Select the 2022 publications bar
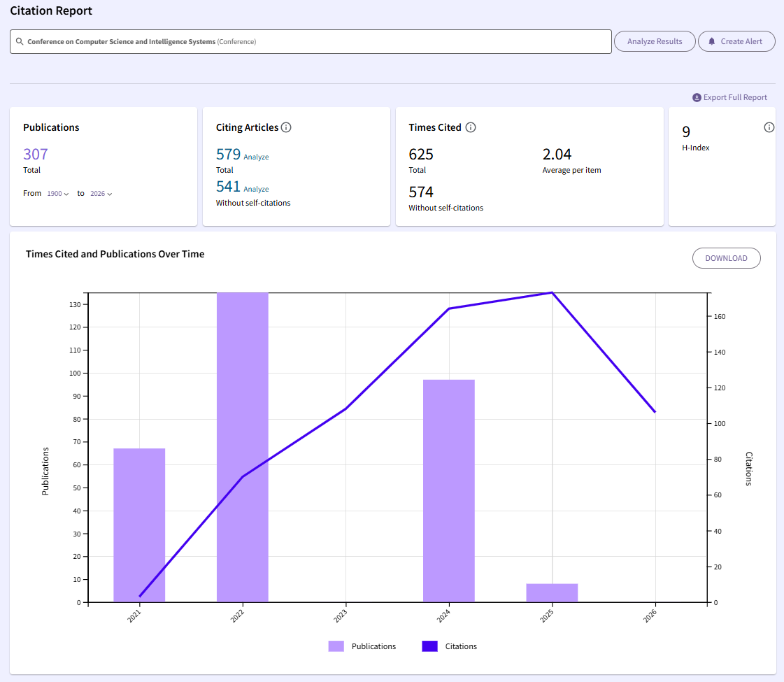The height and width of the screenshot is (682, 784). 243,447
